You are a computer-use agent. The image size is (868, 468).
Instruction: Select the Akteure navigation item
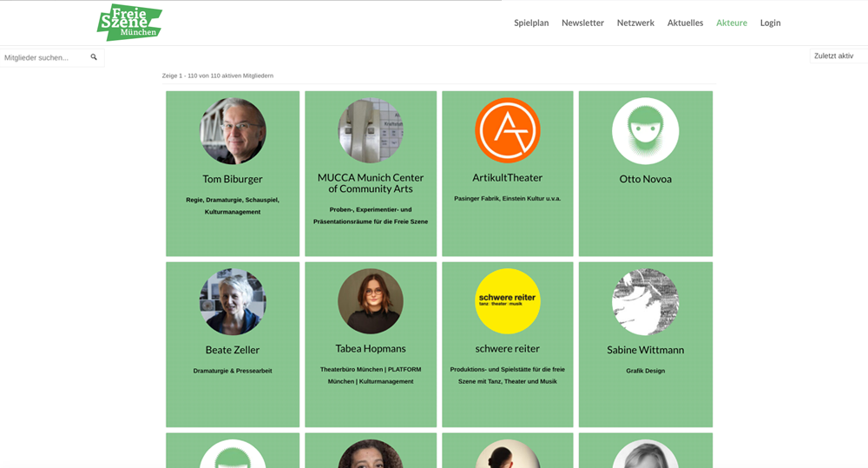[x=732, y=23]
